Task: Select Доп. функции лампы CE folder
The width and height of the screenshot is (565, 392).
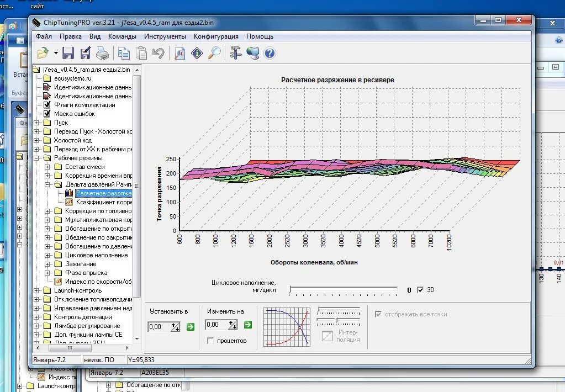Action: 88,335
